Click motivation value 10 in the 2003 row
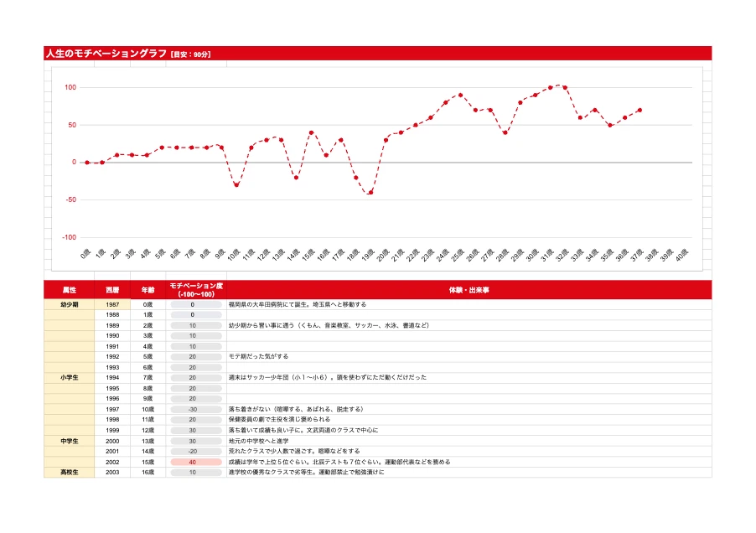 [196, 473]
